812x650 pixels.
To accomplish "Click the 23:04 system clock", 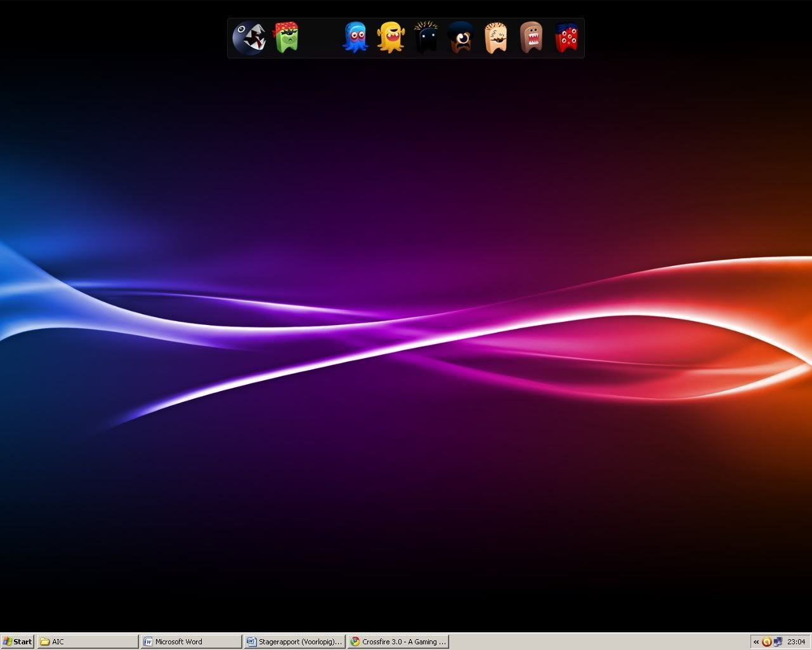I will click(796, 642).
